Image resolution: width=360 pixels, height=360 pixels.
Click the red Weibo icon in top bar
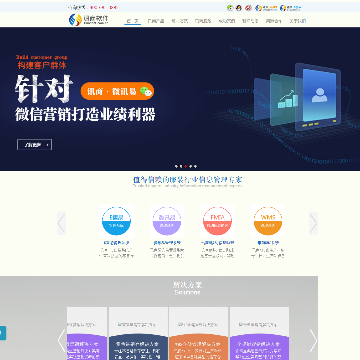(x=248, y=8)
